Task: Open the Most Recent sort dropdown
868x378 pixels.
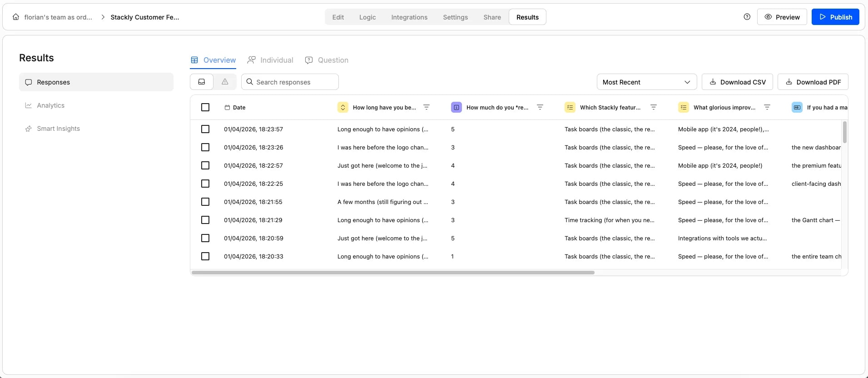Action: point(647,82)
